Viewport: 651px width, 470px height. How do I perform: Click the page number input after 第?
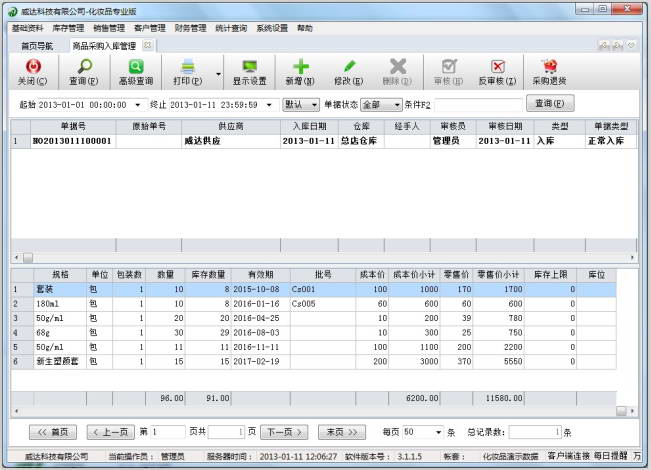click(168, 432)
